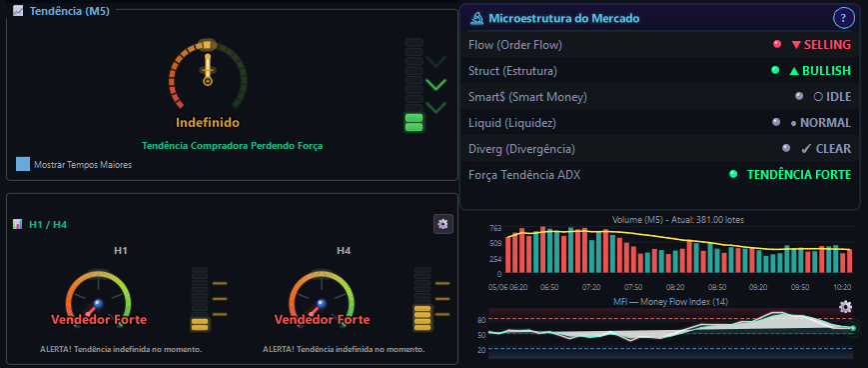Image resolution: width=868 pixels, height=368 pixels.
Task: Click the SELLING status value
Action: pyautogui.click(x=821, y=45)
